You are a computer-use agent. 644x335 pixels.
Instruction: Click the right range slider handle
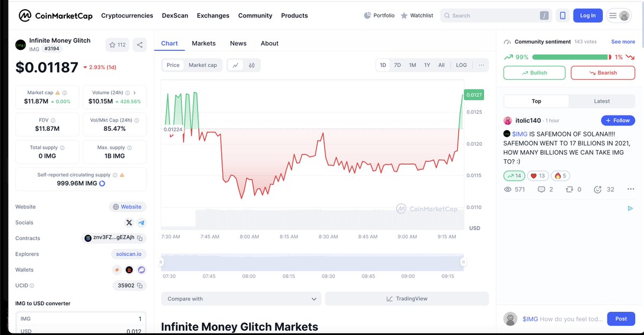click(464, 262)
